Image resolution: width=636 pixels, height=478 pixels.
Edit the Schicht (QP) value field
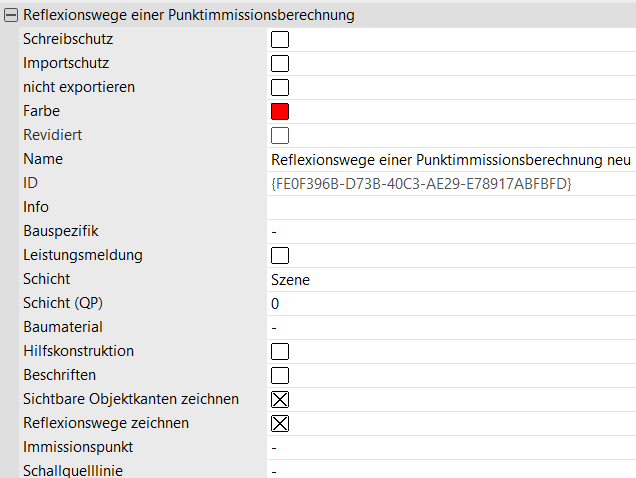click(x=450, y=303)
